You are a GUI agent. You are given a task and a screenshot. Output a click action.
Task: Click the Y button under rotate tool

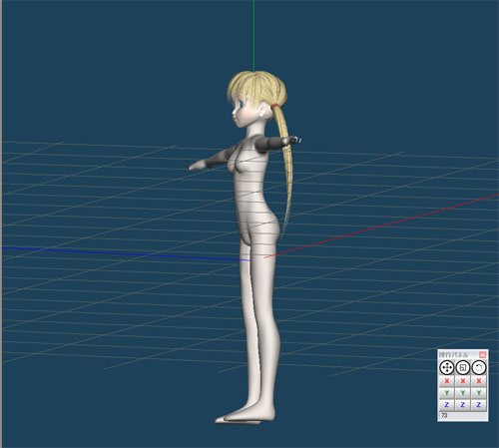click(479, 393)
